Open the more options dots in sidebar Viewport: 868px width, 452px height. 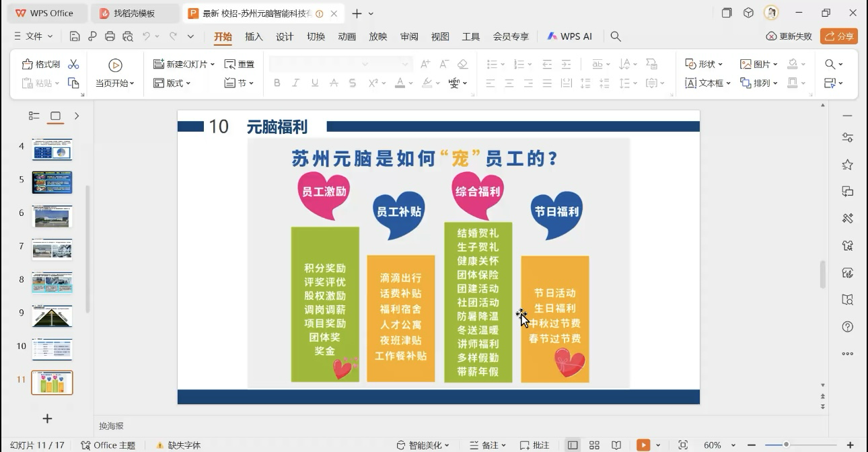[x=848, y=354]
